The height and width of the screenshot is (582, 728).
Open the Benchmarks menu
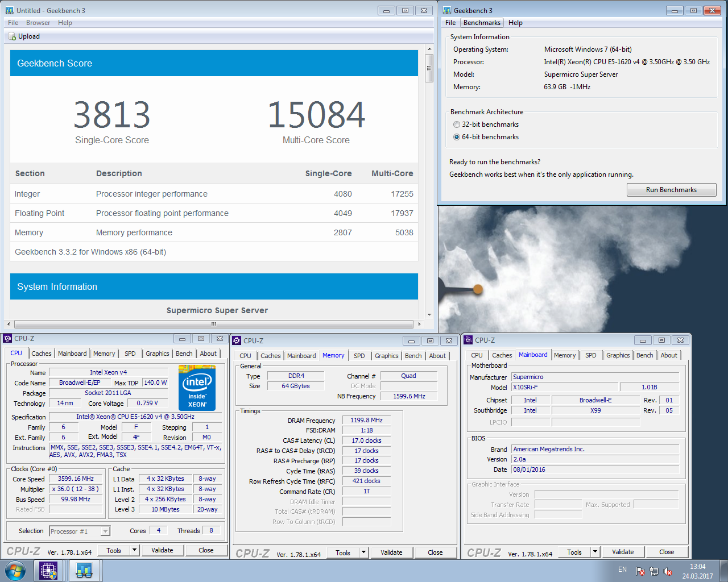tap(482, 23)
